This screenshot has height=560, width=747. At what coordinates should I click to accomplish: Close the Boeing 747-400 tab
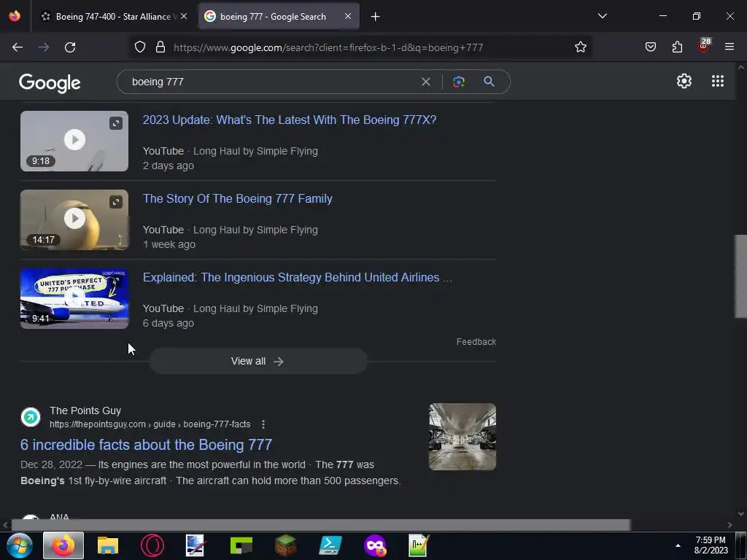184,16
